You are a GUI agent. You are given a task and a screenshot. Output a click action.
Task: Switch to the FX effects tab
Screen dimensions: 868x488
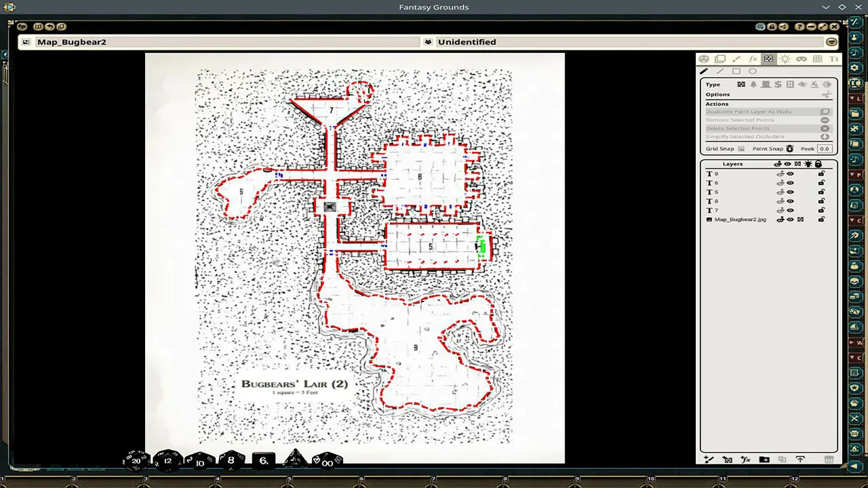[x=753, y=59]
